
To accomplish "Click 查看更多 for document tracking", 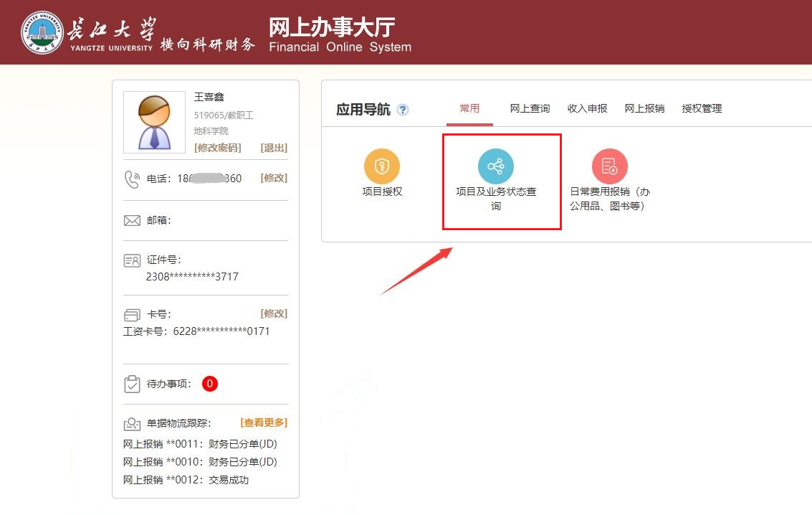I will tap(263, 422).
